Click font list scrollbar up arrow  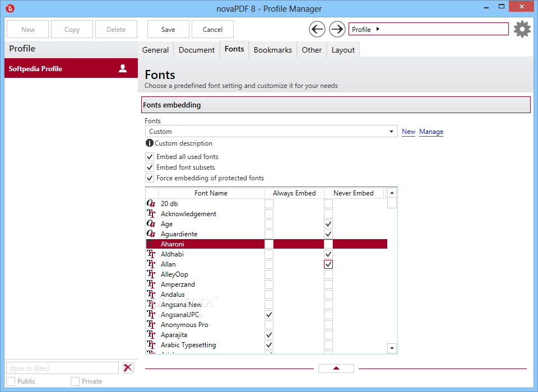[392, 193]
